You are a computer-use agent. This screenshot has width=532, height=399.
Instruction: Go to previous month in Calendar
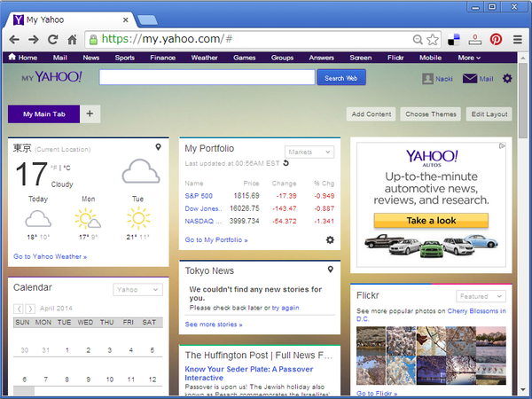[19, 309]
